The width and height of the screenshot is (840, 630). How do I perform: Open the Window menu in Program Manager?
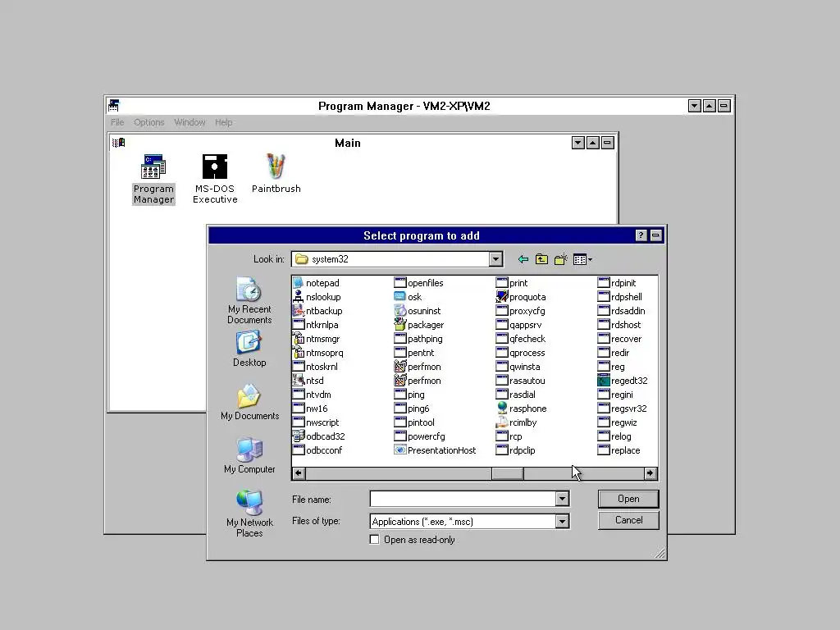tap(189, 122)
